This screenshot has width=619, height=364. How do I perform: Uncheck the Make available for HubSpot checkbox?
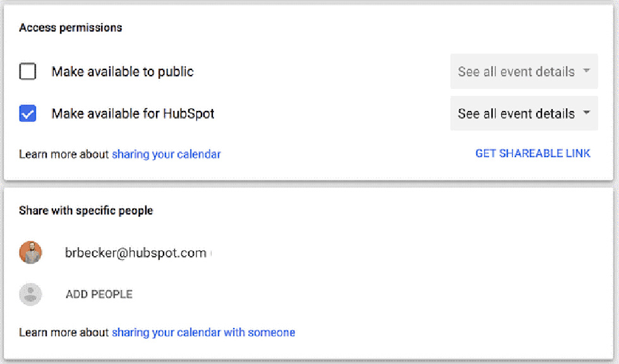point(28,114)
